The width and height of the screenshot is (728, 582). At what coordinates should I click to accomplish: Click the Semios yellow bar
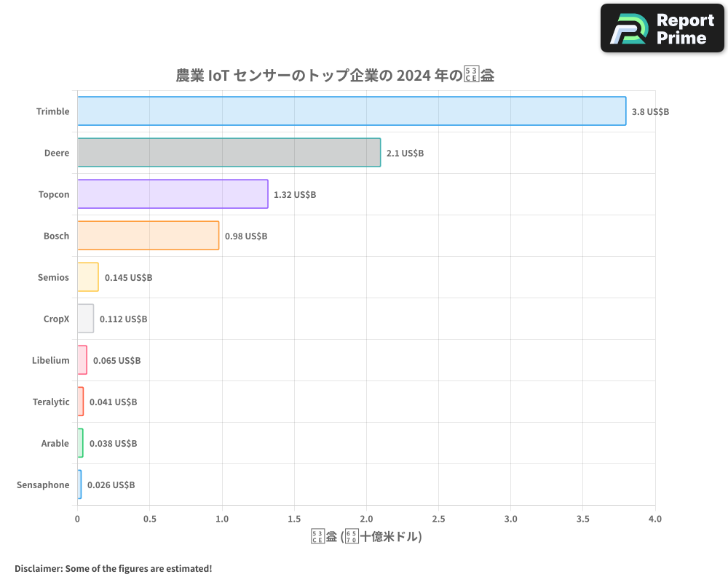click(88, 277)
